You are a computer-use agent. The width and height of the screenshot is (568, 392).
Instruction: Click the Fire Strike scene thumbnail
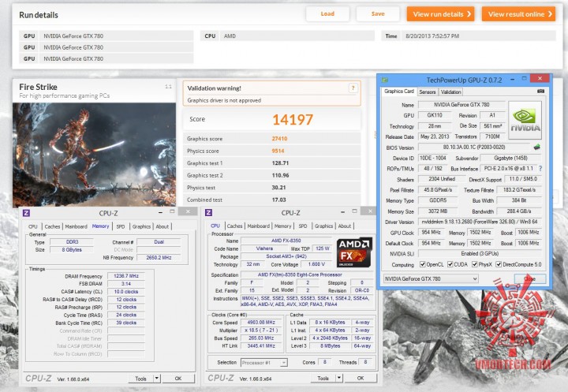(x=94, y=155)
